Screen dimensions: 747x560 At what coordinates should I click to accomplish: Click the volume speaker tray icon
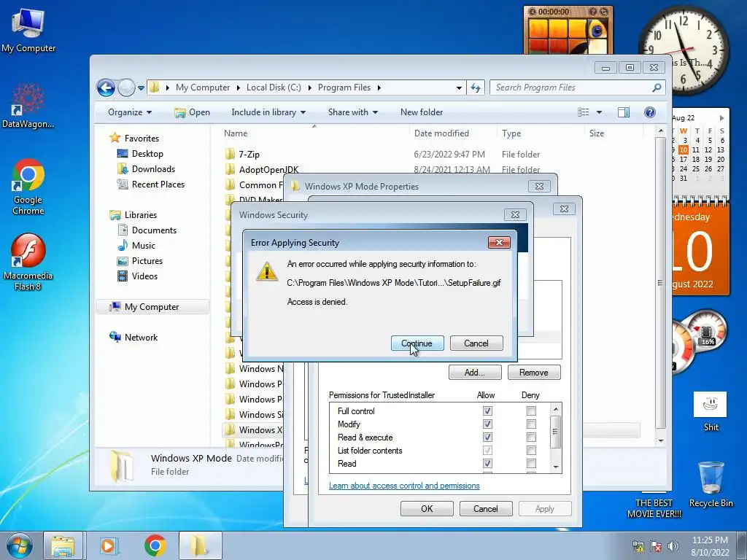pos(673,546)
